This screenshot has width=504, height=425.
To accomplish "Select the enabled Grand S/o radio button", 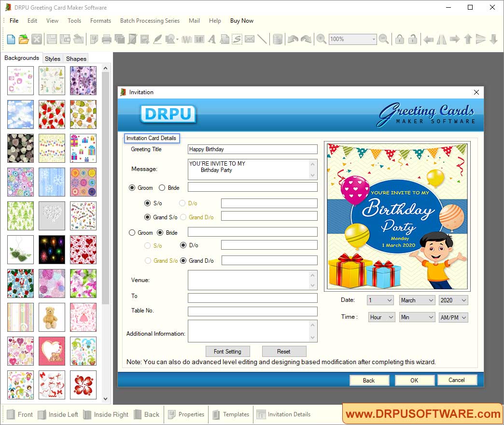I will click(147, 217).
